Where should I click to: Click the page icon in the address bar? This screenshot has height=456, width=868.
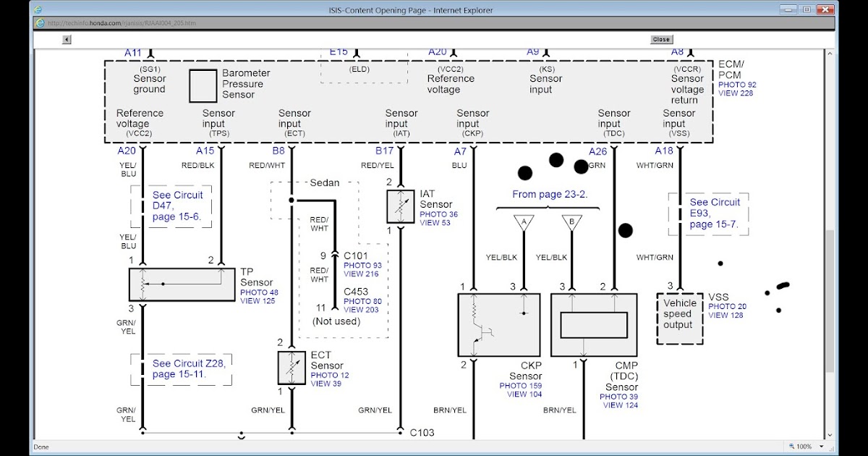click(41, 23)
